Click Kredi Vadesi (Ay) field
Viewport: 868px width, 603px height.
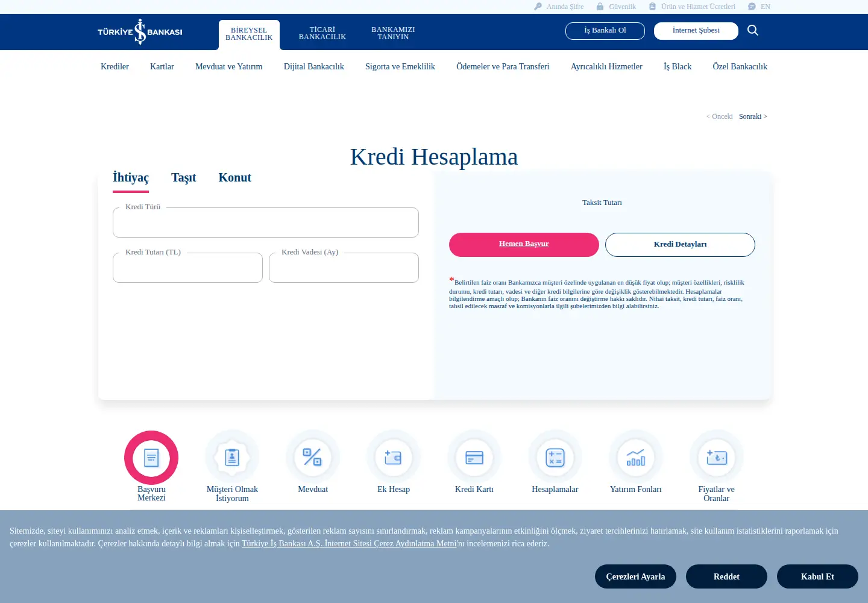click(344, 268)
